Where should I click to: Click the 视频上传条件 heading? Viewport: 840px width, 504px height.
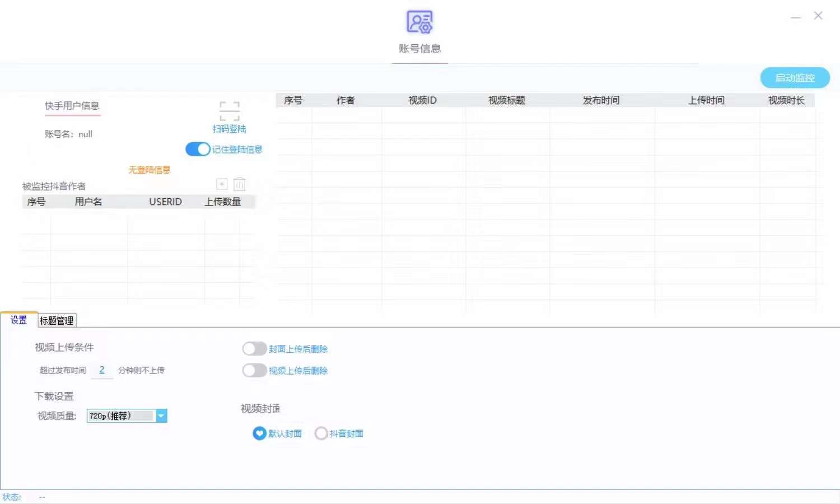click(64, 347)
